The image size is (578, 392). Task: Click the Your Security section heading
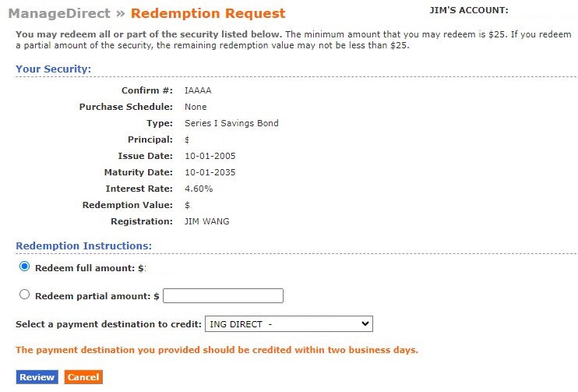coord(53,69)
